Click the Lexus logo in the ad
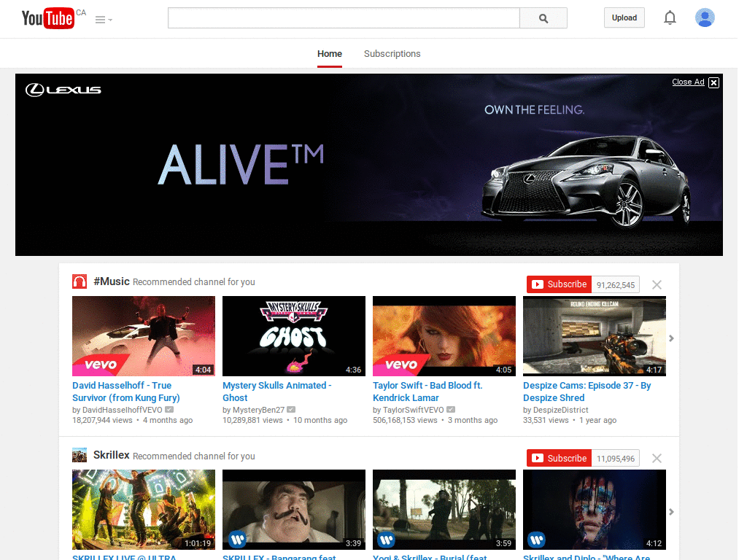747x560 pixels. (63, 90)
